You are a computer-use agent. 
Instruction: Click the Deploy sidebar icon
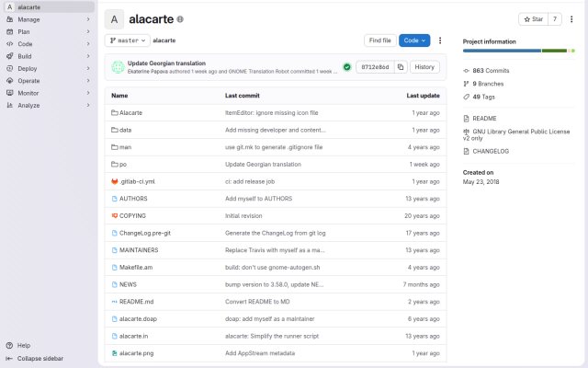click(x=10, y=69)
